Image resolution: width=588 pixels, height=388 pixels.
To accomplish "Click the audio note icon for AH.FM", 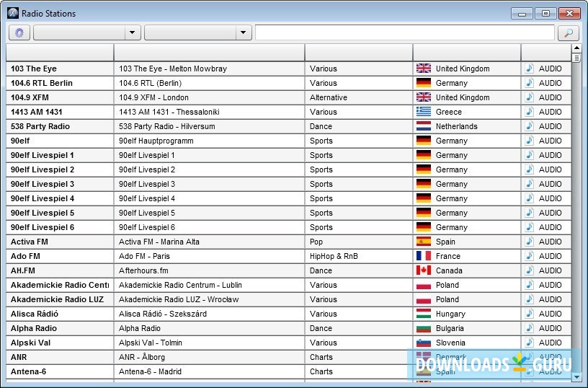I will (x=529, y=270).
